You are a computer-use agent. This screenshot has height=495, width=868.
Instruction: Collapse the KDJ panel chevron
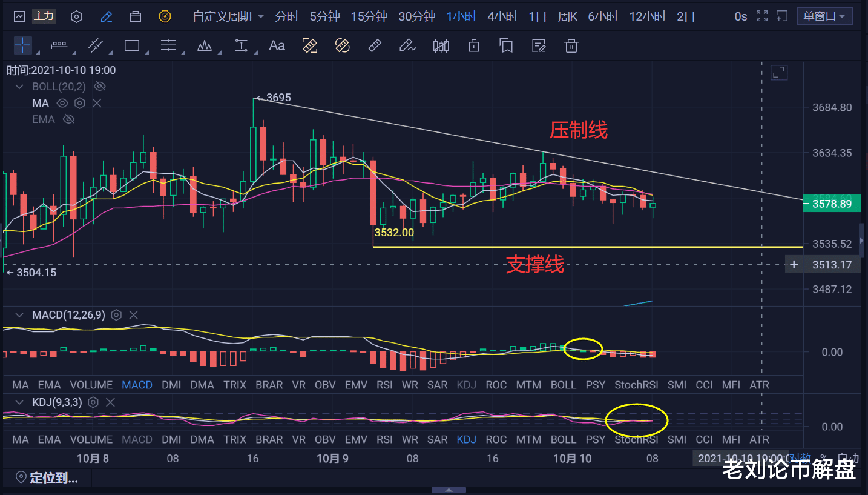coord(21,402)
